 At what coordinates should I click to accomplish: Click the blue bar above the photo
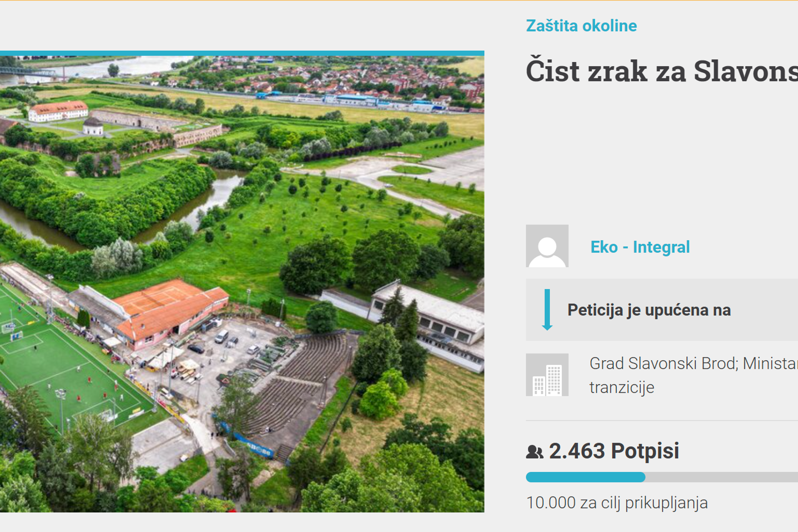(242, 53)
